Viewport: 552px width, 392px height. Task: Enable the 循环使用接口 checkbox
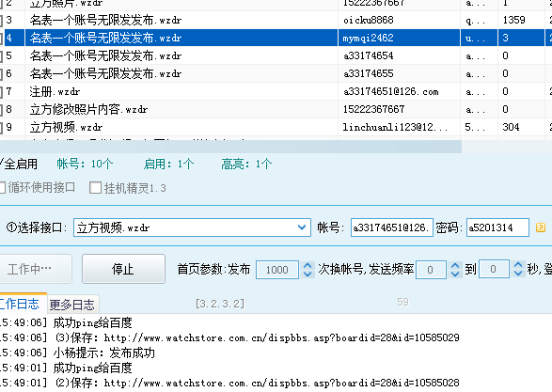coord(2,188)
